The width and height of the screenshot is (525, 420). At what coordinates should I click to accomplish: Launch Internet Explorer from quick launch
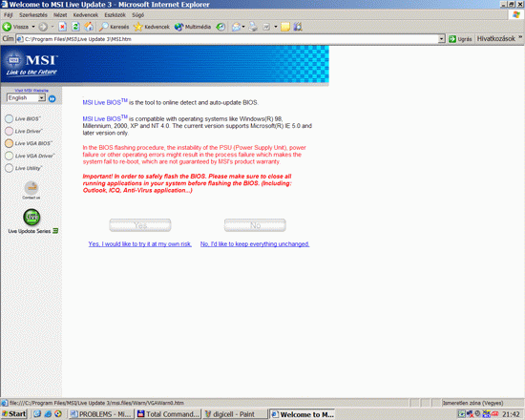(x=48, y=414)
